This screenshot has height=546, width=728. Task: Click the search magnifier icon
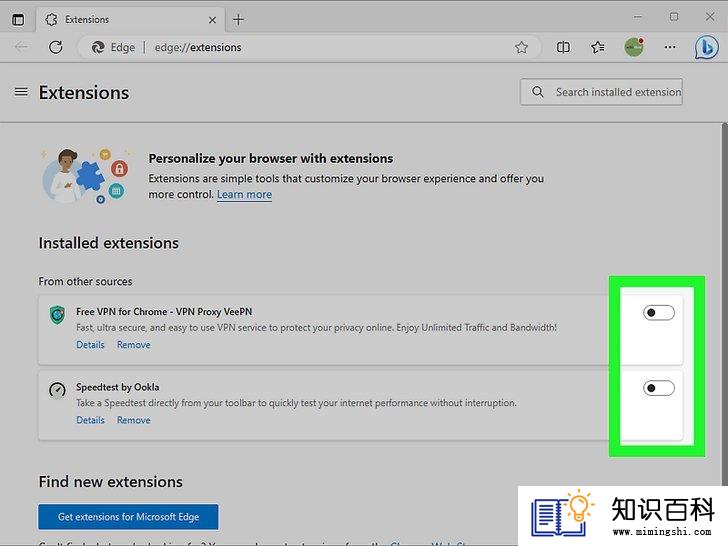(538, 92)
